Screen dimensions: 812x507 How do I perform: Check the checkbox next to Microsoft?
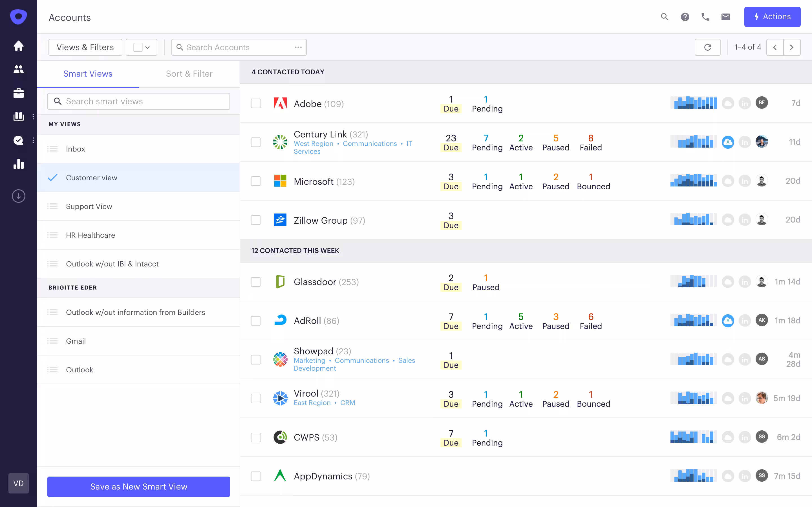[x=256, y=181]
